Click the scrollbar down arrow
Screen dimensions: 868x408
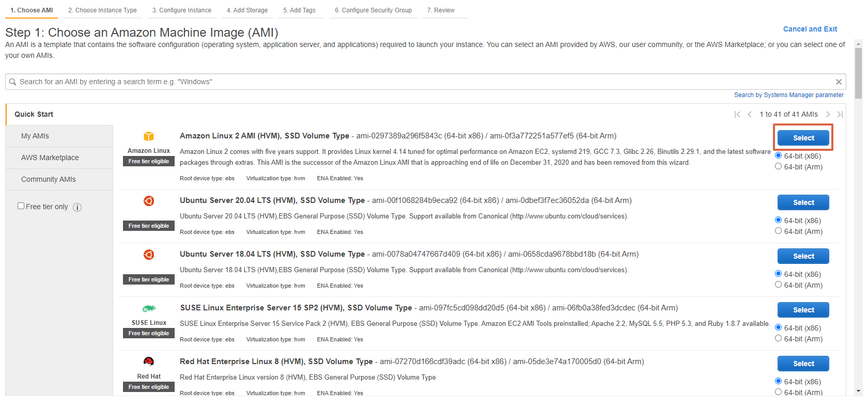pyautogui.click(x=858, y=391)
